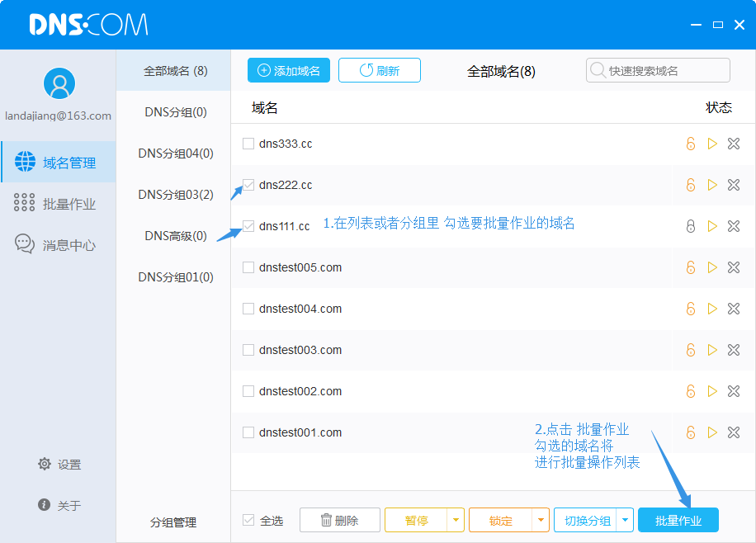
Task: Click the play icon for dns222.cc
Action: point(712,185)
